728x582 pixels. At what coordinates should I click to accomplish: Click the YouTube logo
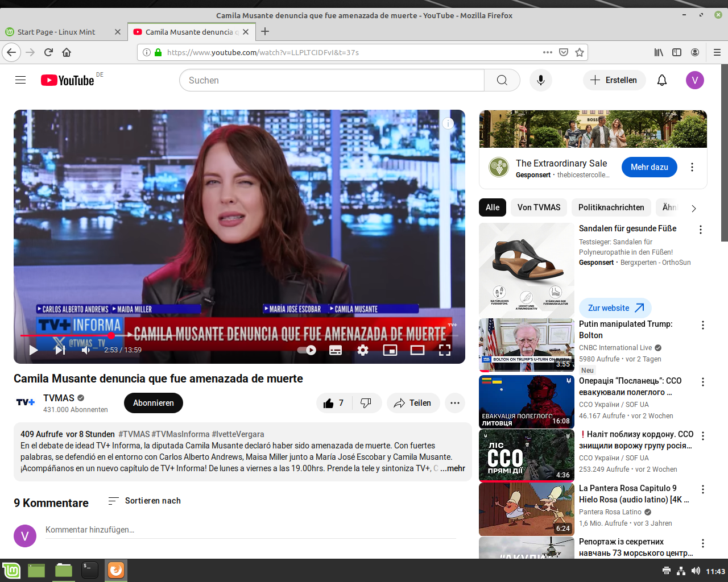point(68,80)
